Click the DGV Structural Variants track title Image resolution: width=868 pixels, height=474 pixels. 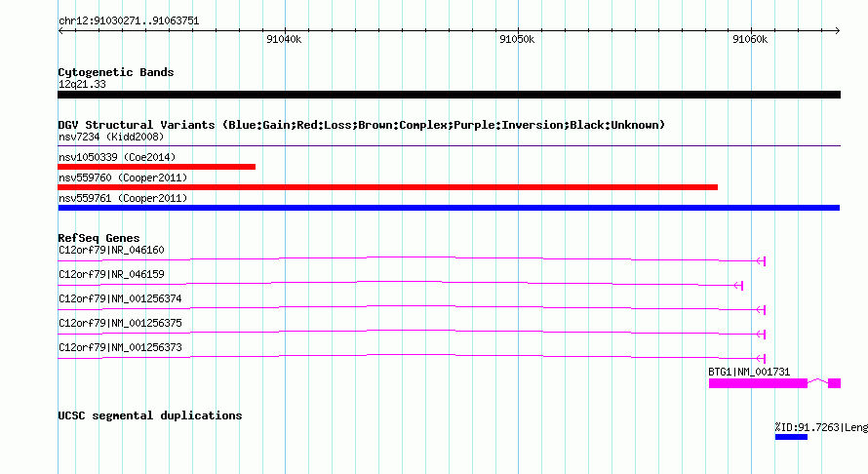(x=361, y=125)
